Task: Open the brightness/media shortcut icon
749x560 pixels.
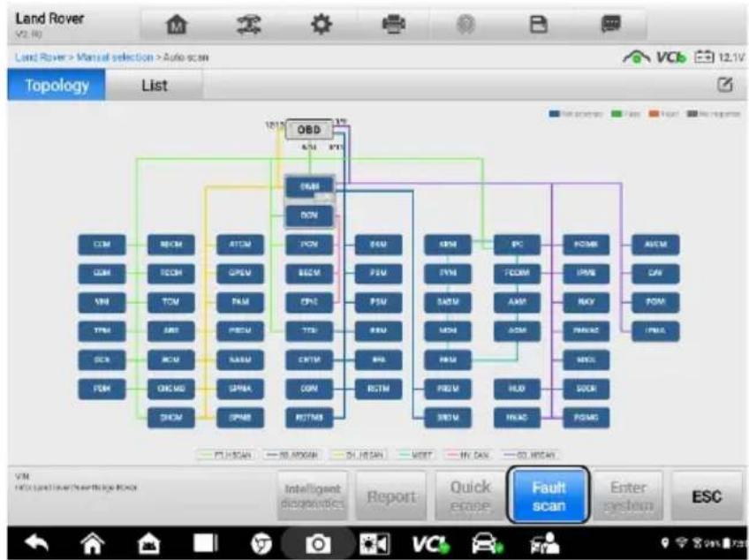Action: pyautogui.click(x=375, y=544)
